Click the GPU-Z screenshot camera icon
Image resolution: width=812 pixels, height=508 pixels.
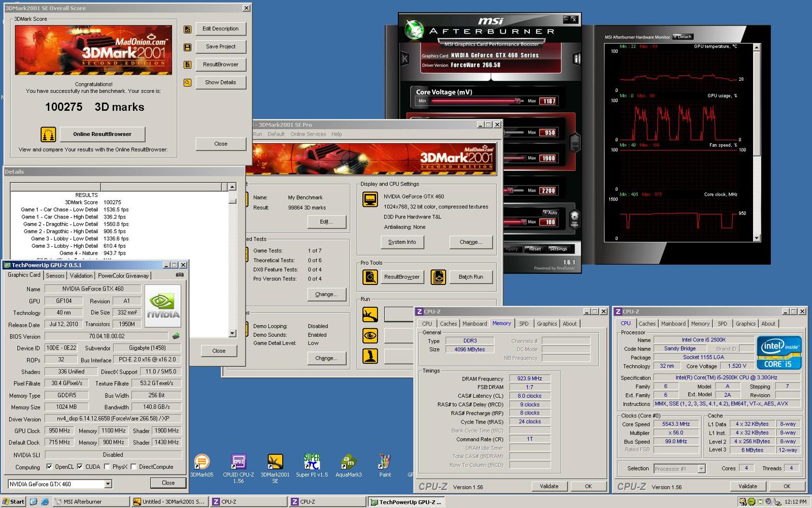tap(180, 275)
